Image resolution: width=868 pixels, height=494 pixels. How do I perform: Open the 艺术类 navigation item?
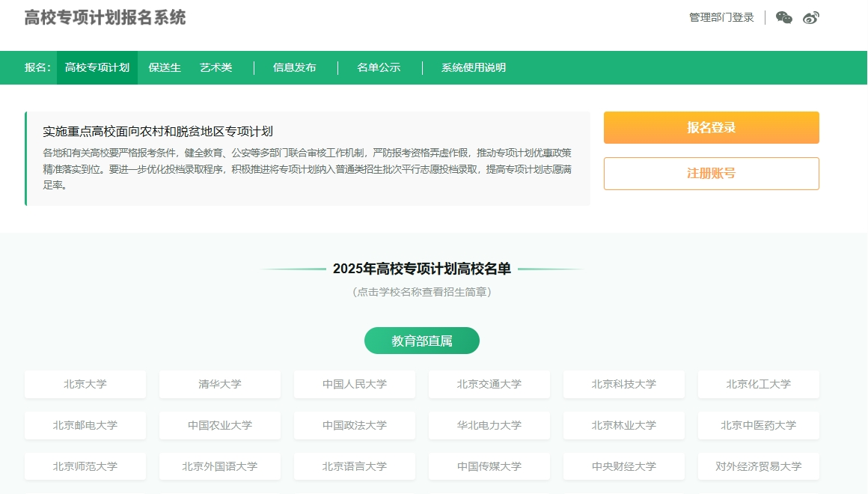pos(216,67)
